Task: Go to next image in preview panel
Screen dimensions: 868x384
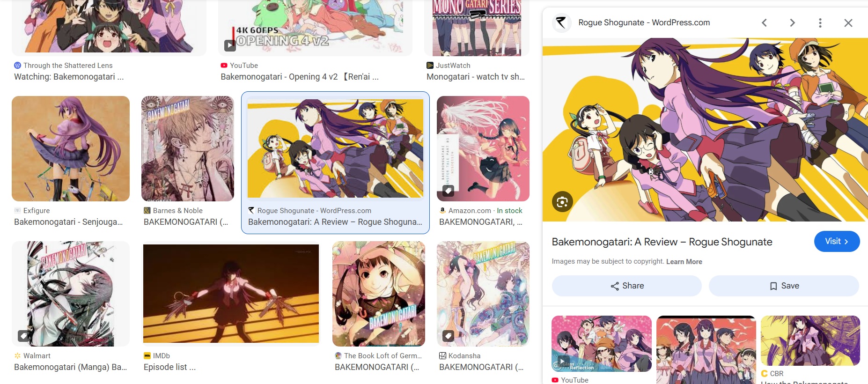Action: (x=792, y=22)
